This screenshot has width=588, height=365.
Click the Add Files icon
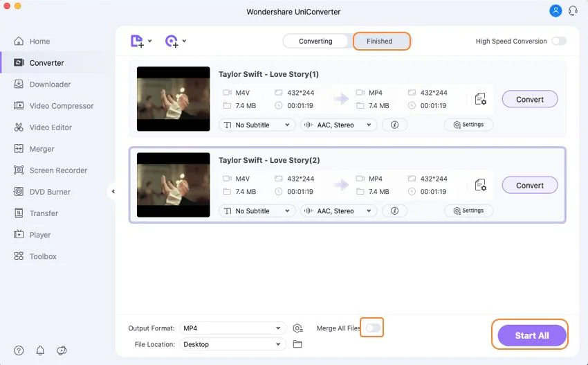[138, 42]
